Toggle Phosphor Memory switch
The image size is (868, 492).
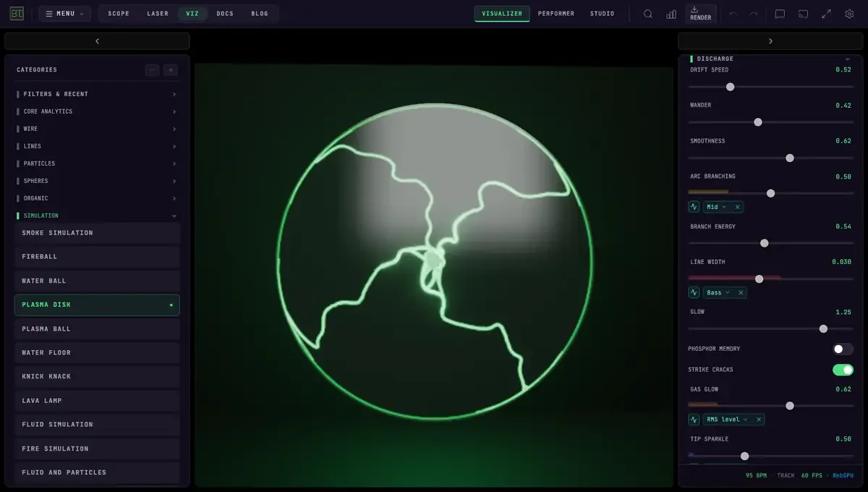[843, 349]
